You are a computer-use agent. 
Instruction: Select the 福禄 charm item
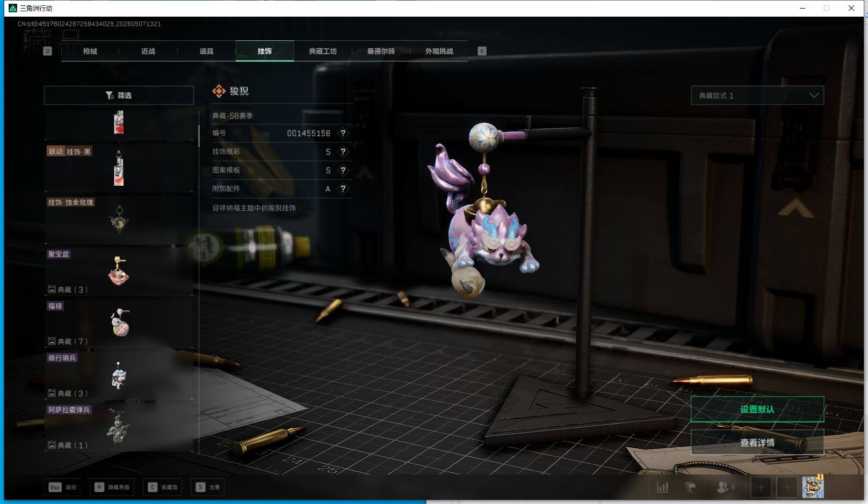pyautogui.click(x=119, y=323)
